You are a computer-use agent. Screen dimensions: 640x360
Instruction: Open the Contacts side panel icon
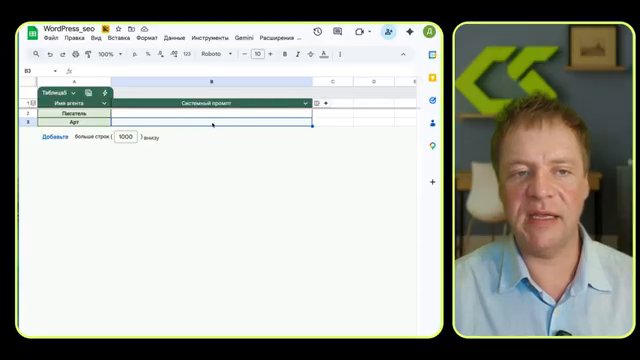coord(433,123)
